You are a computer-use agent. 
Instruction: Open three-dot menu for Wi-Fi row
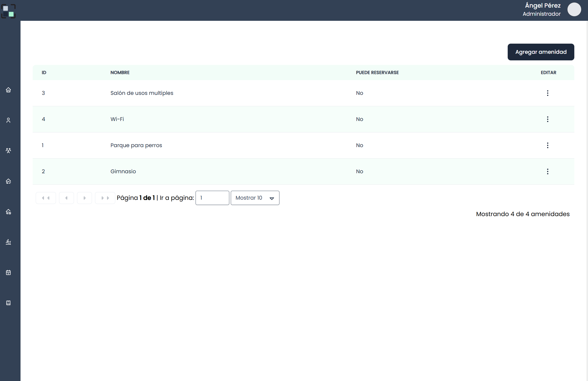click(x=547, y=119)
